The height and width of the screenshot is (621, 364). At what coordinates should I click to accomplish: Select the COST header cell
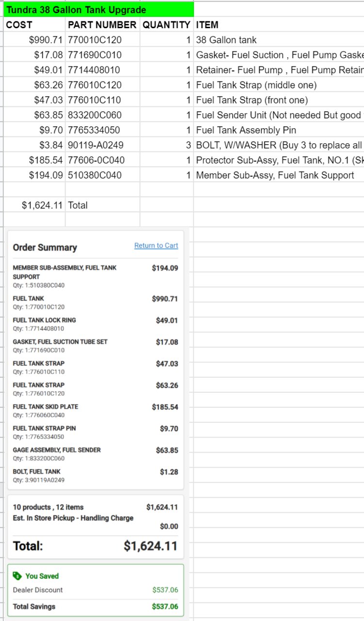[x=34, y=25]
